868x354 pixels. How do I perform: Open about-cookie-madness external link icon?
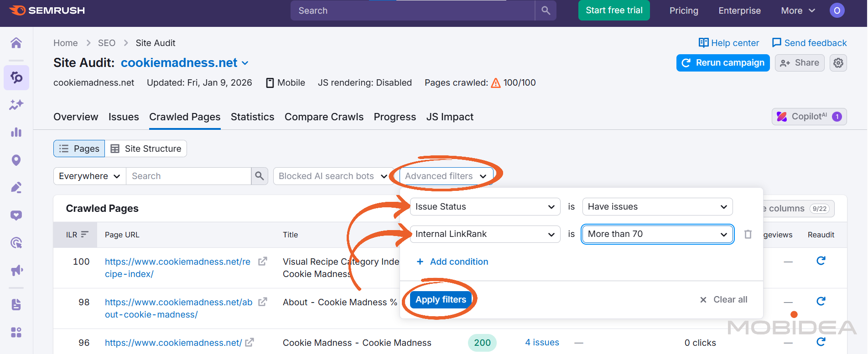click(x=263, y=302)
